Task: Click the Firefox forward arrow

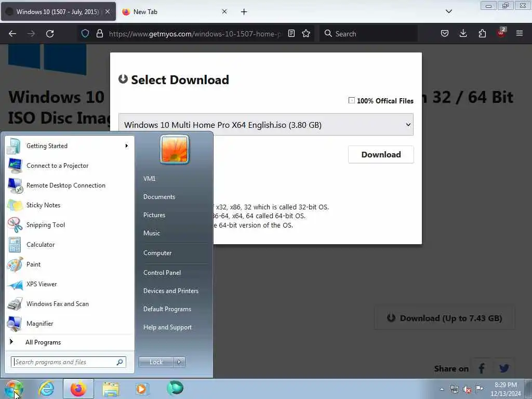Action: tap(31, 34)
